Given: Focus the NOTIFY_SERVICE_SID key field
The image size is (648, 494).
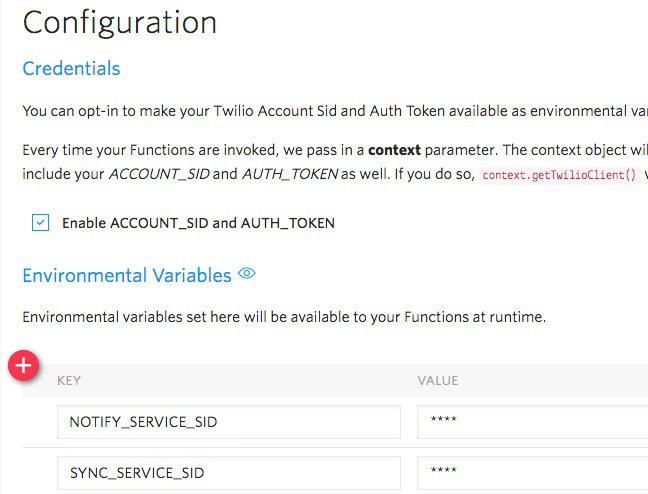Looking at the screenshot, I should (x=229, y=422).
